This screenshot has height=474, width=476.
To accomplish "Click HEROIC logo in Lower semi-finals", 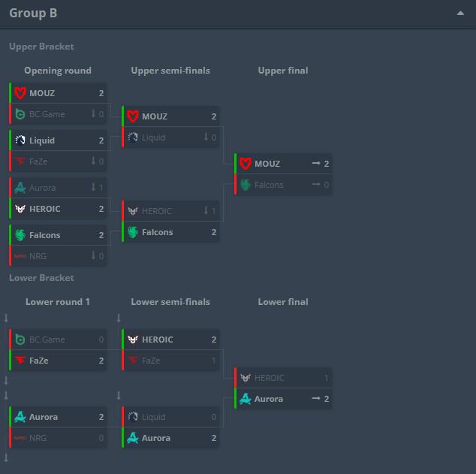I will [133, 340].
